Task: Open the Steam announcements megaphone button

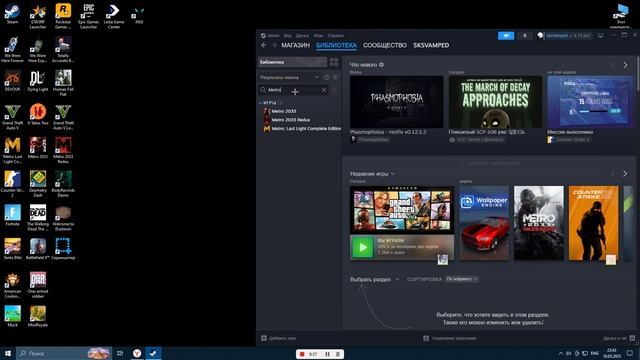Action: [506, 36]
